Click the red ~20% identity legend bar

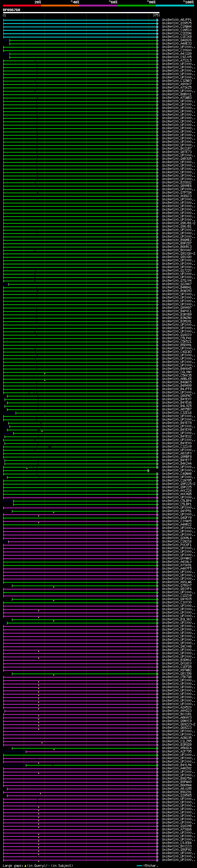point(22,6)
